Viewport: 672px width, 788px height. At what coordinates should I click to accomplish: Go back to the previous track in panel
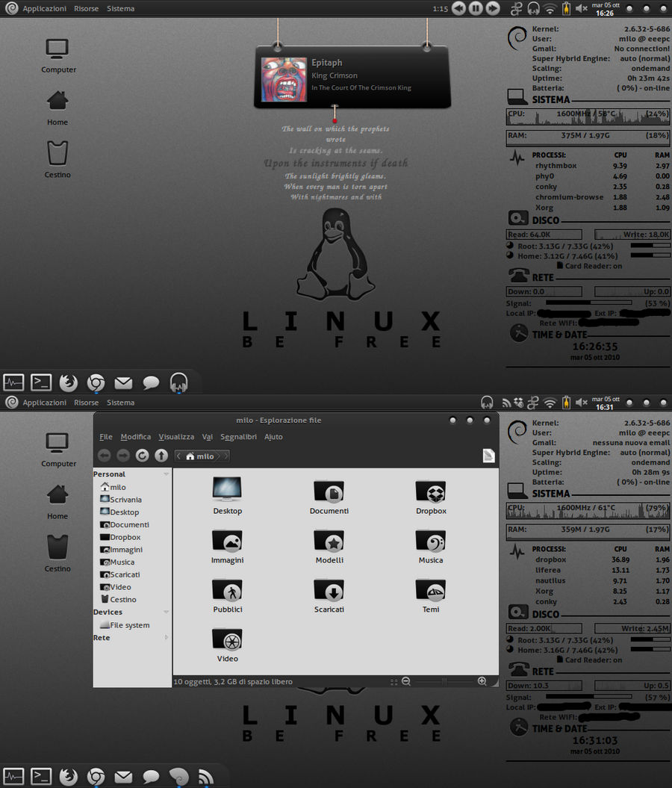click(x=458, y=8)
